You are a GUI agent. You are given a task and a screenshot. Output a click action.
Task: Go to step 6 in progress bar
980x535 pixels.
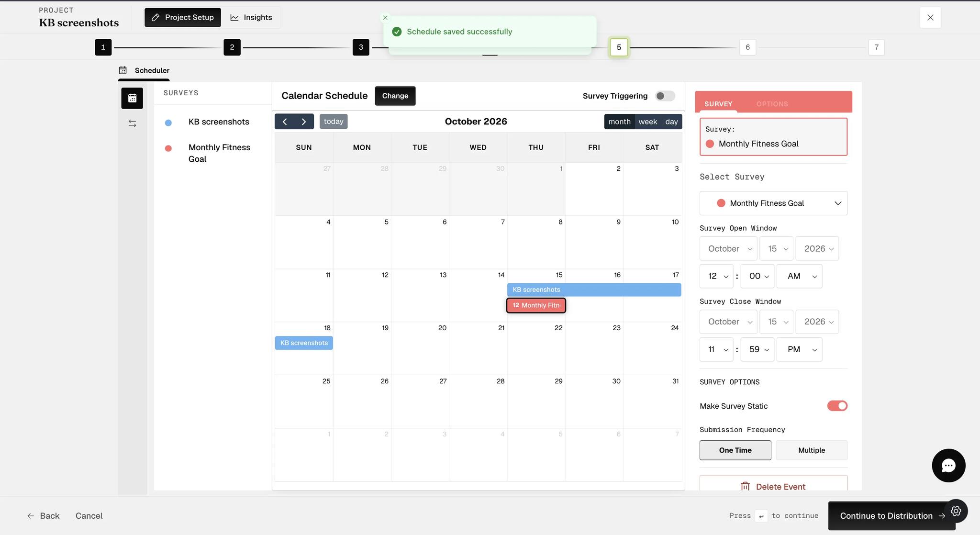point(747,47)
